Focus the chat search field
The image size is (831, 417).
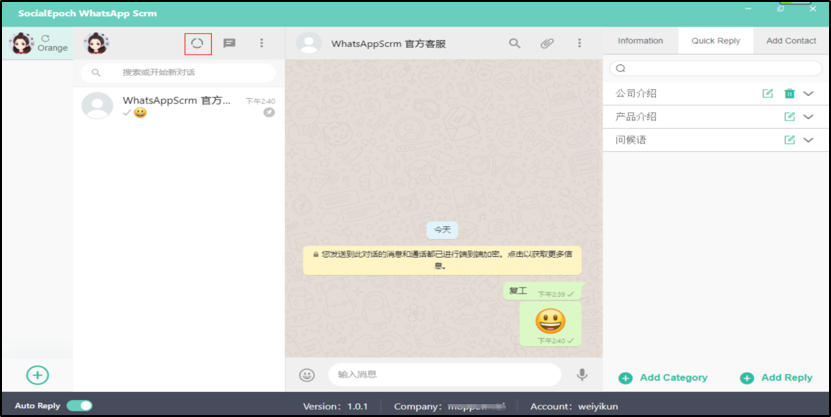pyautogui.click(x=179, y=73)
